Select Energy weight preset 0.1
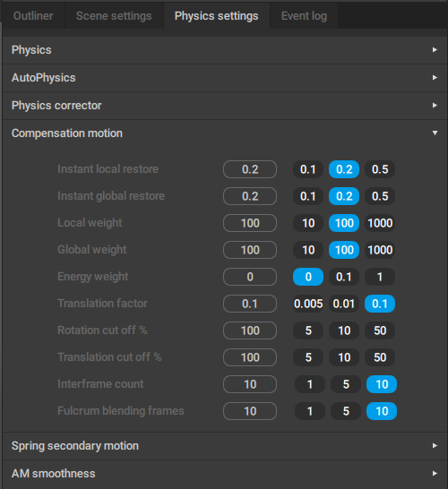This screenshot has height=489, width=448. pyautogui.click(x=344, y=277)
